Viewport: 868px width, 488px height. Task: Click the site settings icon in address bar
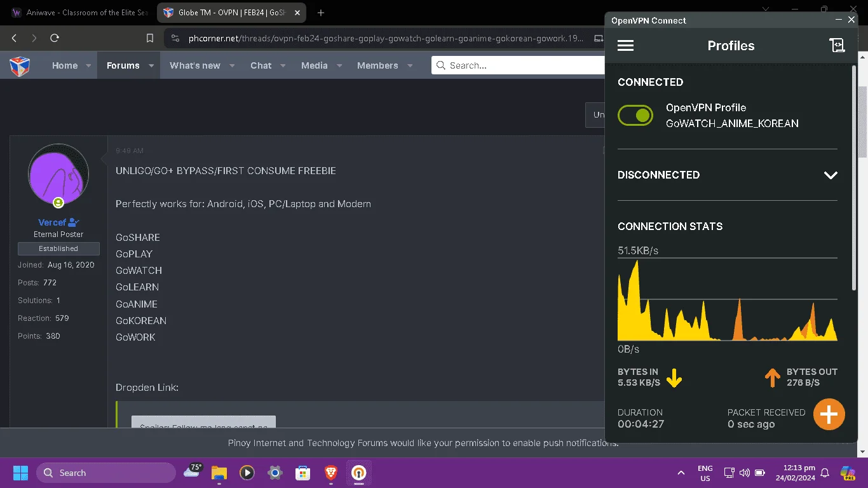click(175, 38)
